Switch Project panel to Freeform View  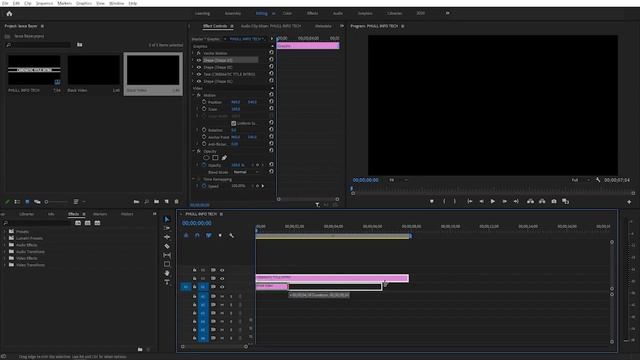[x=37, y=202]
